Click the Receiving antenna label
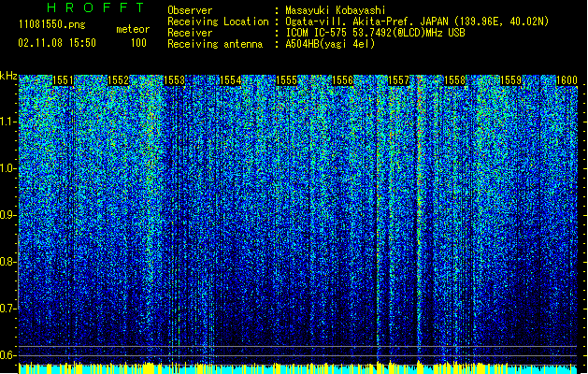Screen dimensions: 588x374 coord(215,44)
